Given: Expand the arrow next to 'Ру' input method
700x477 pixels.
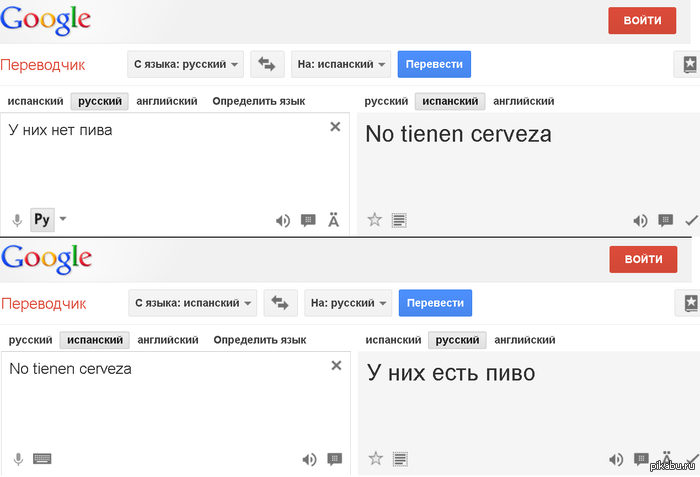Looking at the screenshot, I should point(63,219).
